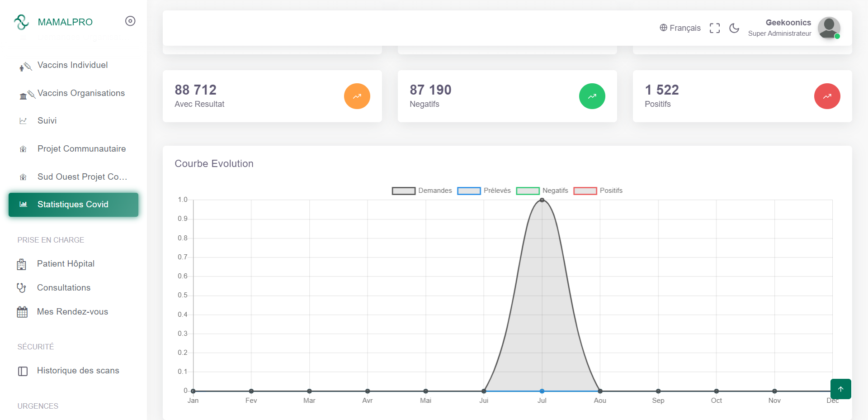The height and width of the screenshot is (420, 868).
Task: Click the Consultations stethoscope icon
Action: click(x=22, y=288)
